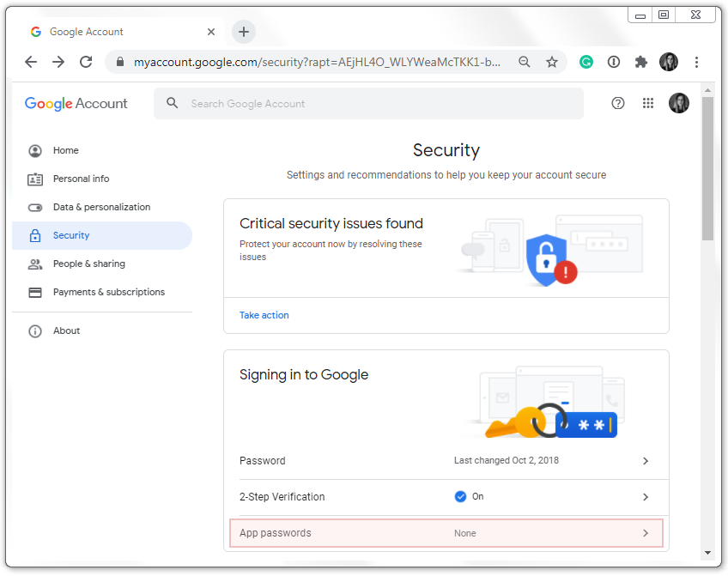
Task: Open Data & personalization section
Action: point(102,207)
